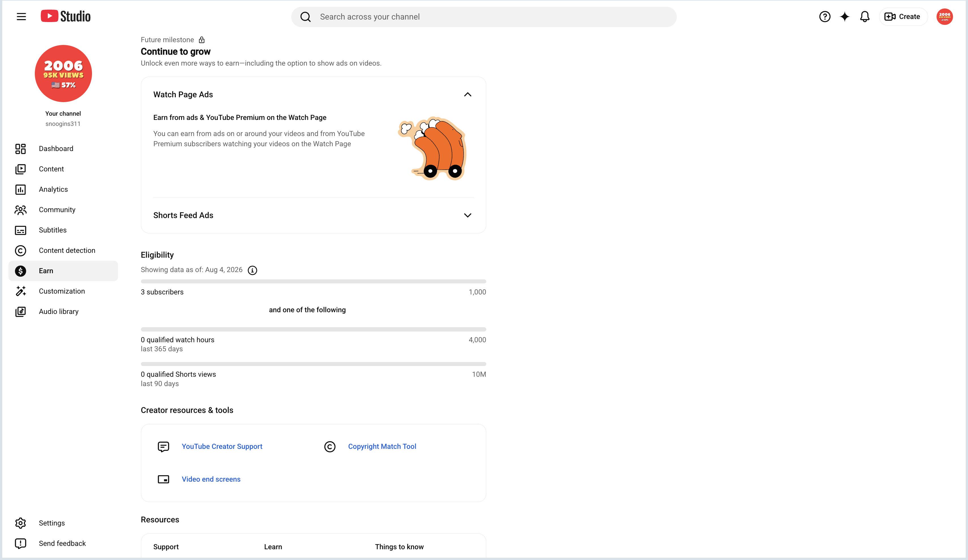This screenshot has width=968, height=560.
Task: Open the Subtitles page
Action: [63, 230]
